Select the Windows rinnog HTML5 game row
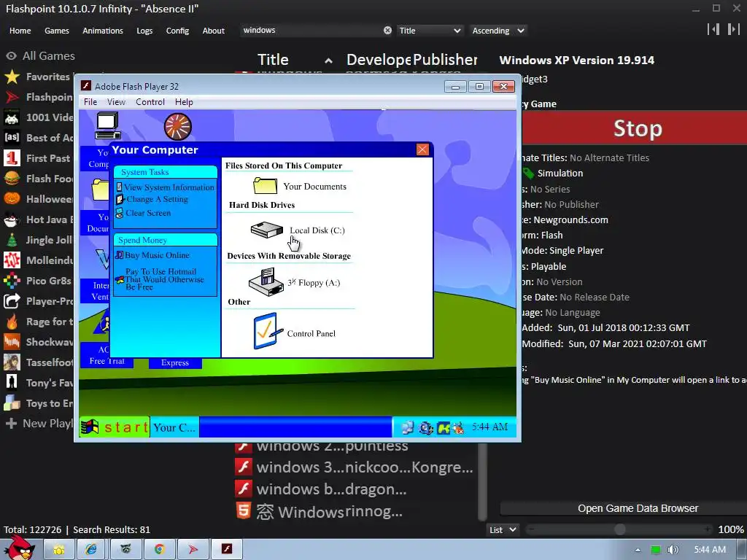This screenshot has width=747, height=560. pos(355,511)
